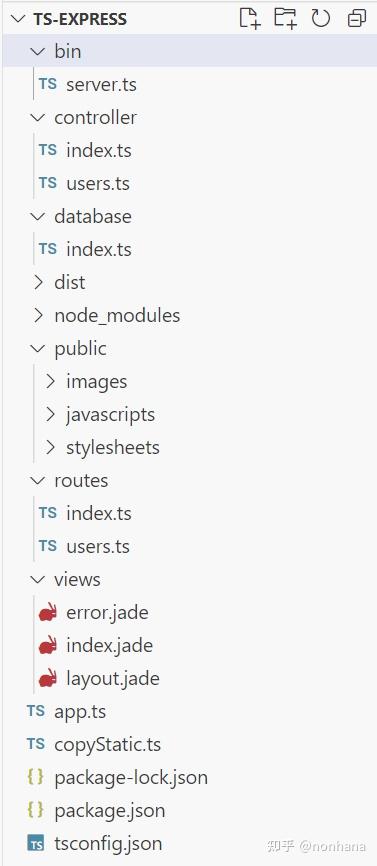Click the jade rabbit icon for error.jade

47,612
